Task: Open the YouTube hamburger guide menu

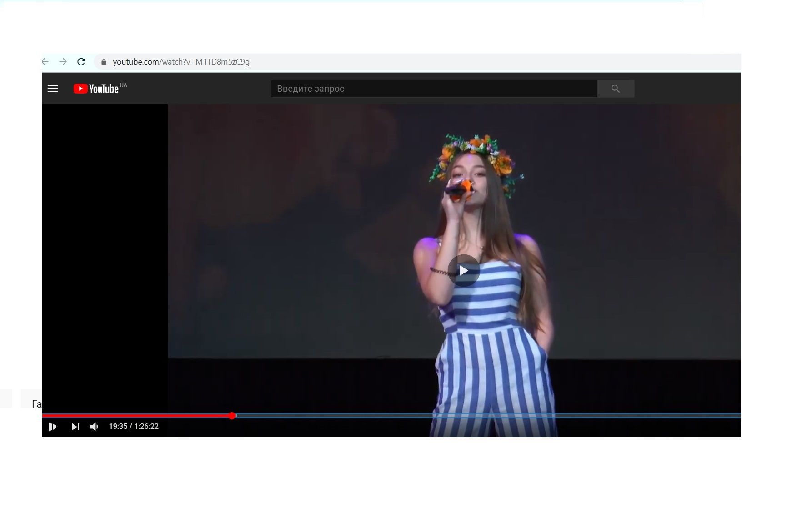Action: pyautogui.click(x=53, y=89)
